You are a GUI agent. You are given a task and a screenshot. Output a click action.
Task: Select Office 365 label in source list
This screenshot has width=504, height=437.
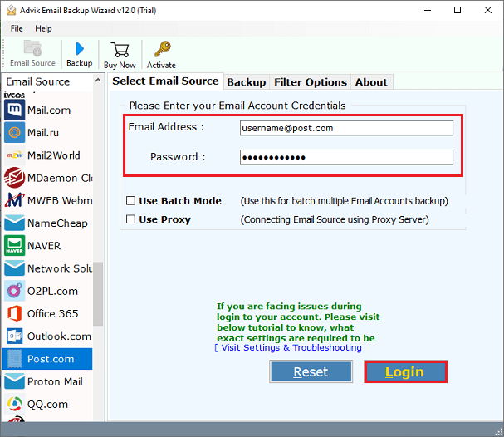pyautogui.click(x=52, y=313)
